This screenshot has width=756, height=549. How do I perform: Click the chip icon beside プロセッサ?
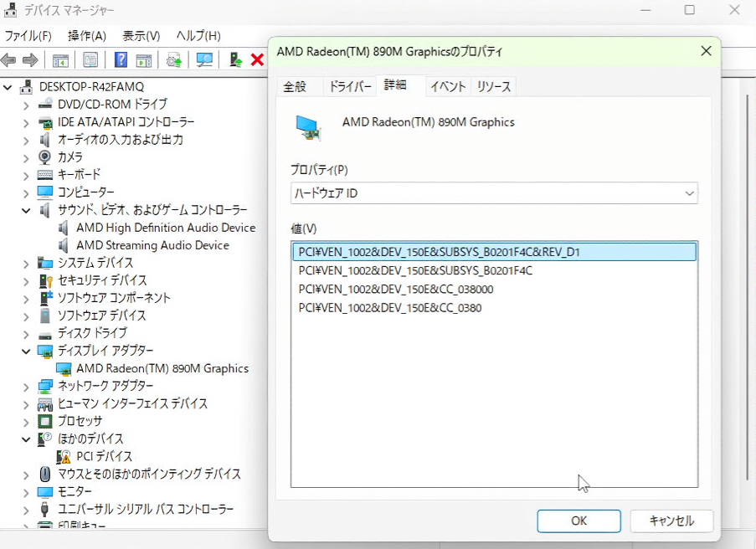(x=45, y=421)
